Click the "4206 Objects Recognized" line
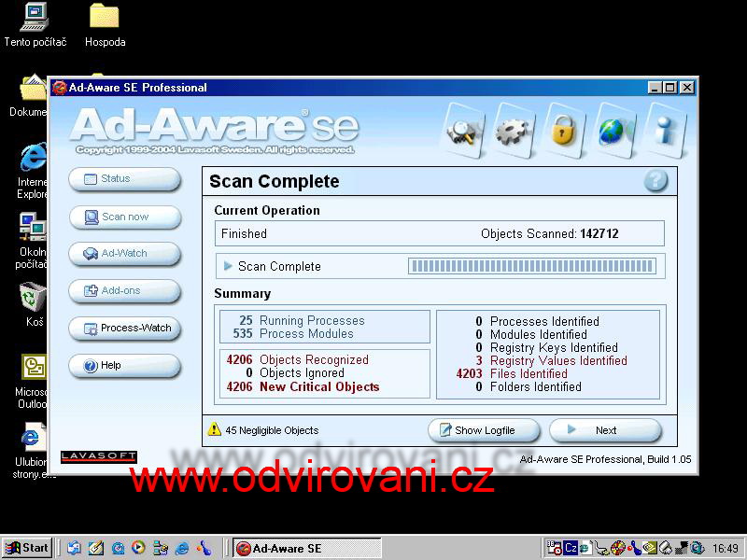 (x=298, y=359)
